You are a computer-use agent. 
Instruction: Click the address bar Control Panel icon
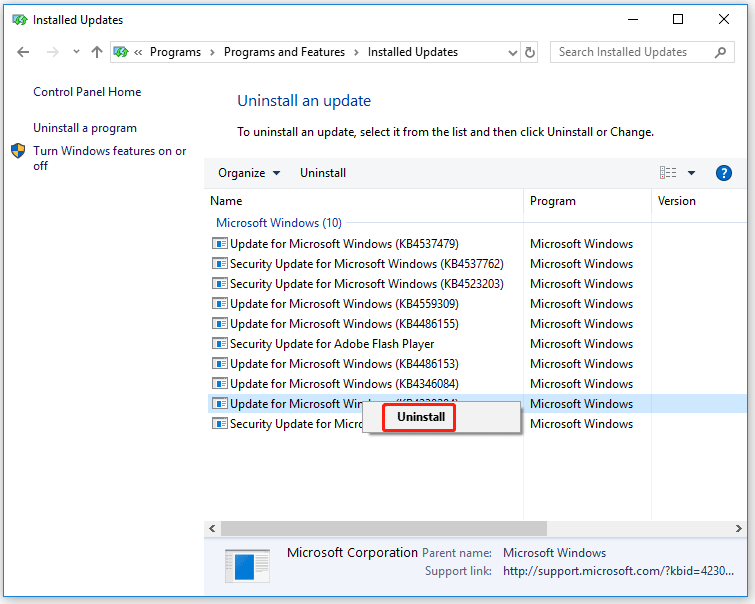[x=121, y=52]
